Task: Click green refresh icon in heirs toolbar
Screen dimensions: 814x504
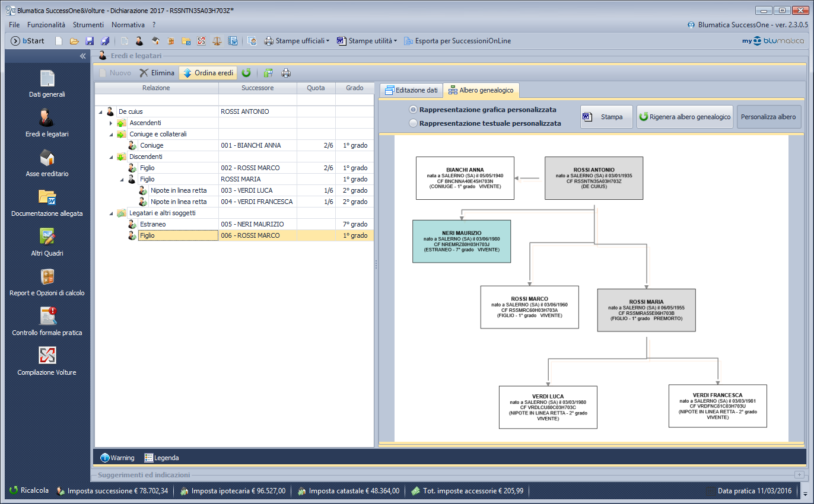Action: 246,73
